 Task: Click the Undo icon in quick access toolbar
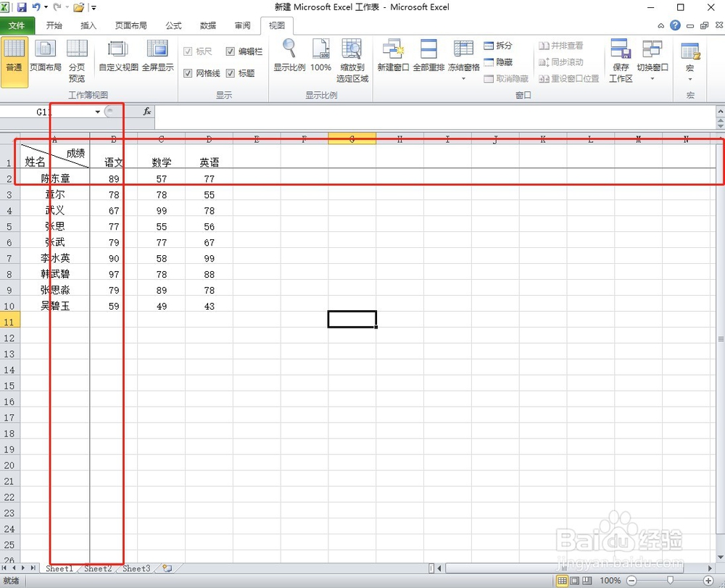(36, 7)
